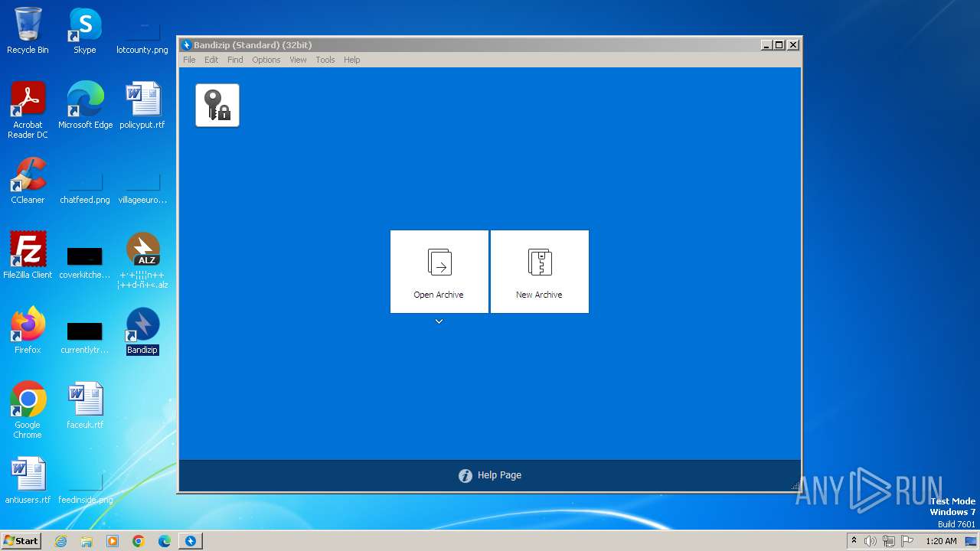The height and width of the screenshot is (551, 980).
Task: Click Bandizip taskbar button
Action: click(x=191, y=541)
